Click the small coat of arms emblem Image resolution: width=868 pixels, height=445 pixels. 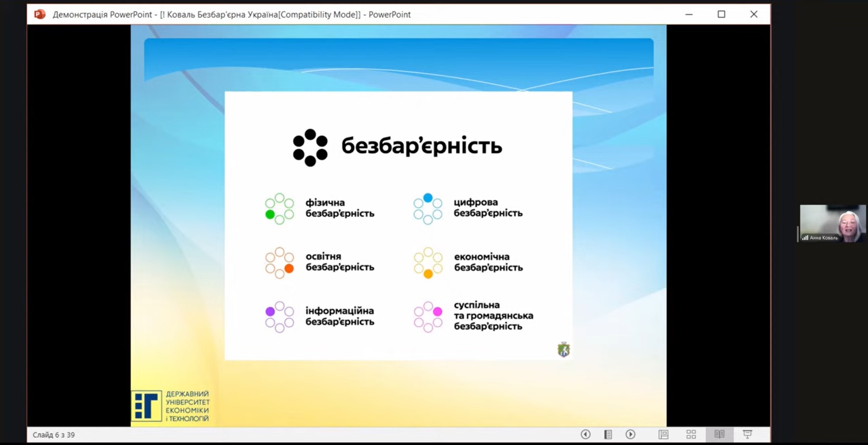point(564,350)
